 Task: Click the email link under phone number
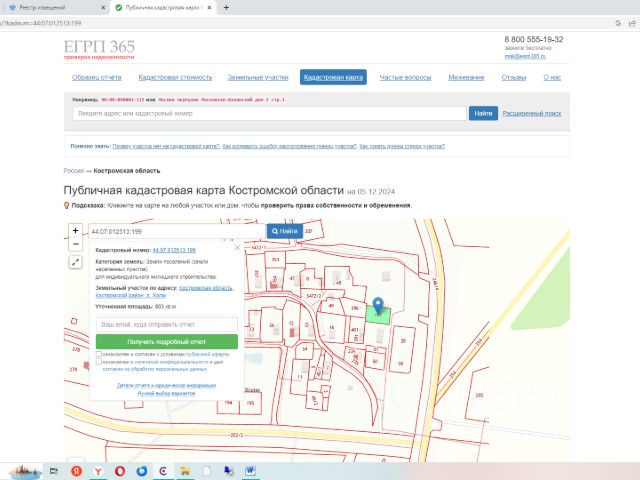[x=525, y=56]
